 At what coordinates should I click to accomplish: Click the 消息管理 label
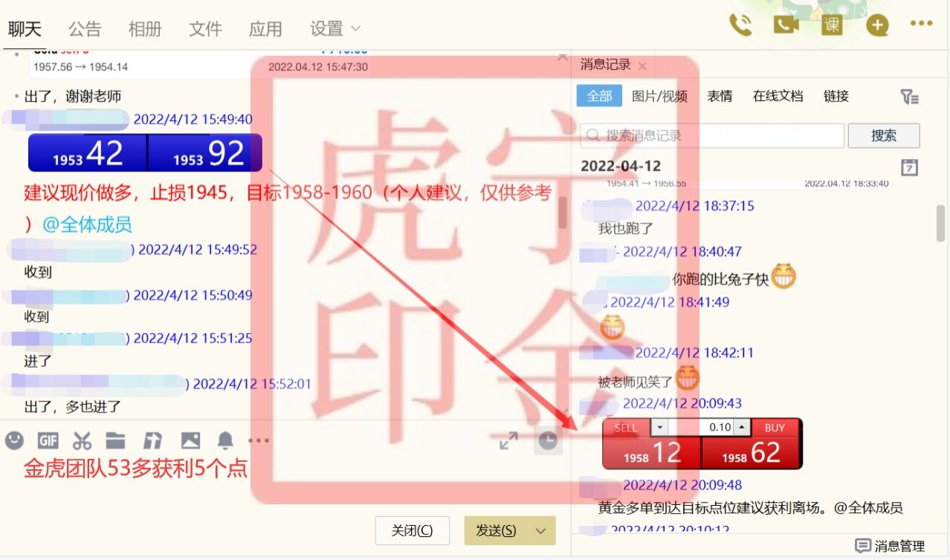tap(899, 546)
